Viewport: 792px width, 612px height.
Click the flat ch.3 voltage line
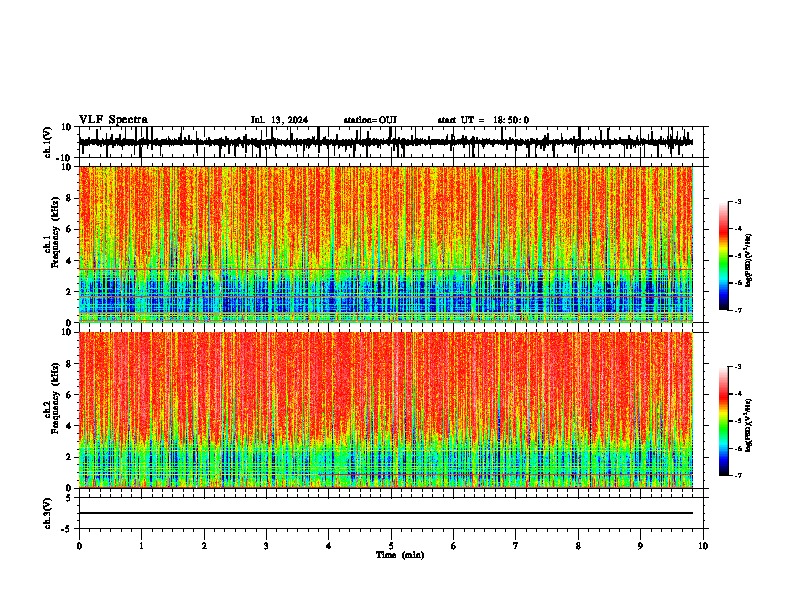tap(386, 513)
